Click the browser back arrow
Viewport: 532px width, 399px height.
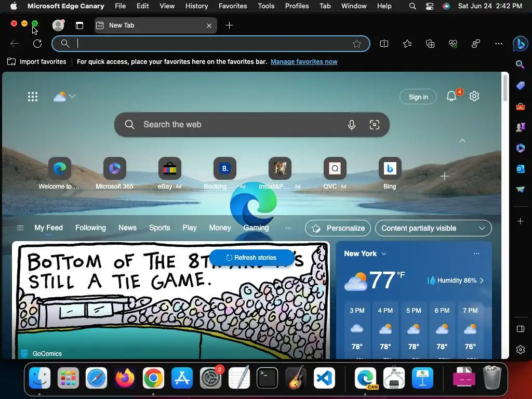coord(15,44)
